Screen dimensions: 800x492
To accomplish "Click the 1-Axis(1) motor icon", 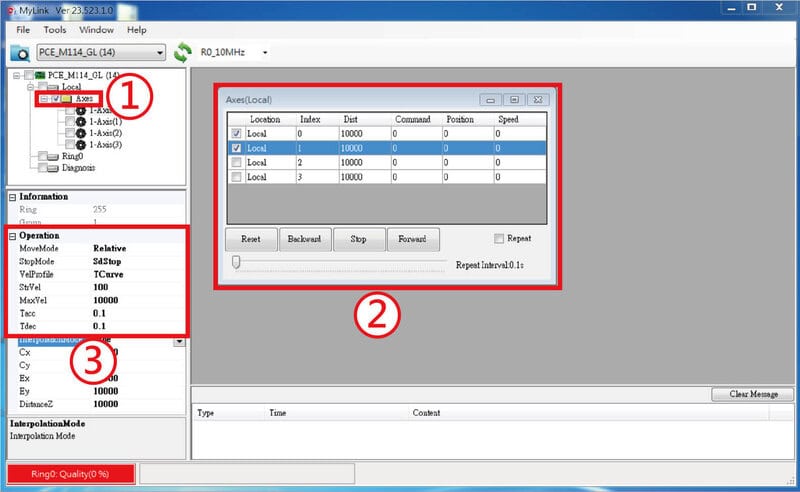I will tap(81, 121).
